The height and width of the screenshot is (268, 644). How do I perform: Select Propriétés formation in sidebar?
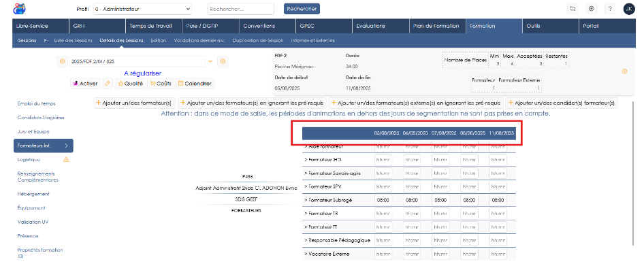40,252
